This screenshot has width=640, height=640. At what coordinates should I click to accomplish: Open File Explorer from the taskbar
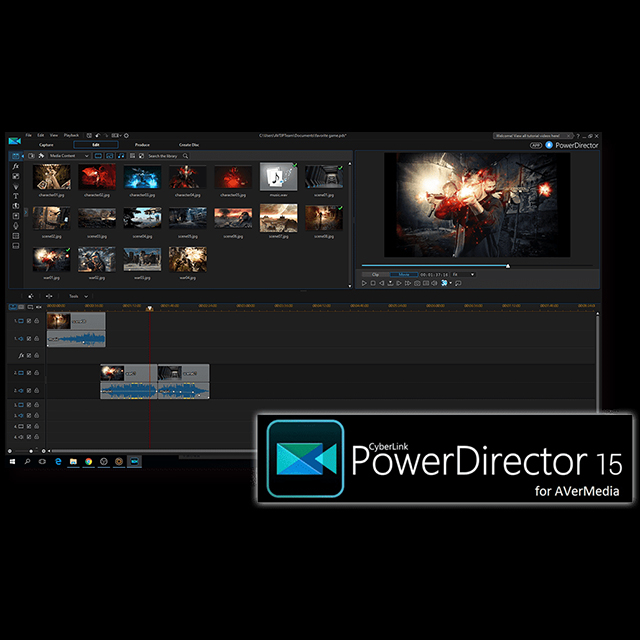click(73, 461)
